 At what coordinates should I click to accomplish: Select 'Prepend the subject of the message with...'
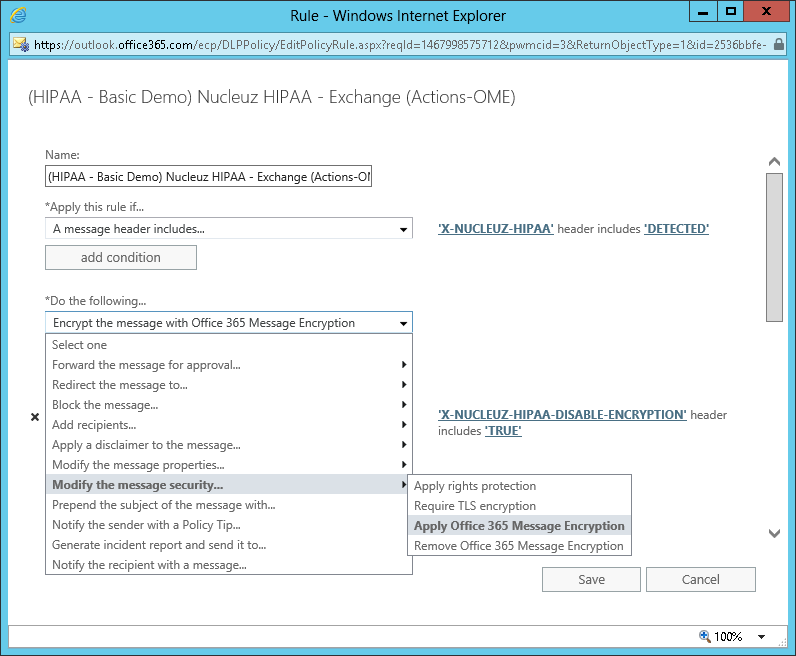(228, 505)
